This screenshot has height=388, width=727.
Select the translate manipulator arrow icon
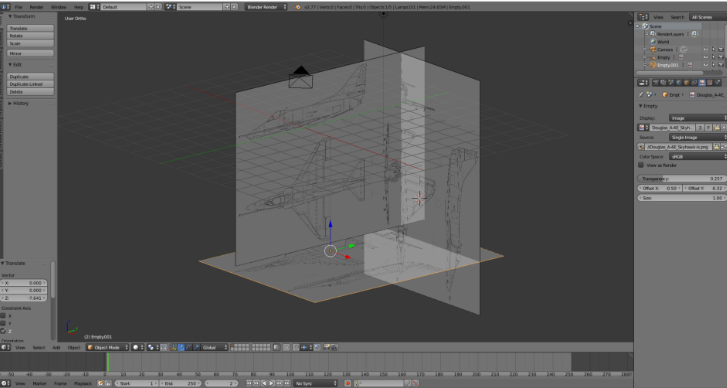pyautogui.click(x=181, y=347)
